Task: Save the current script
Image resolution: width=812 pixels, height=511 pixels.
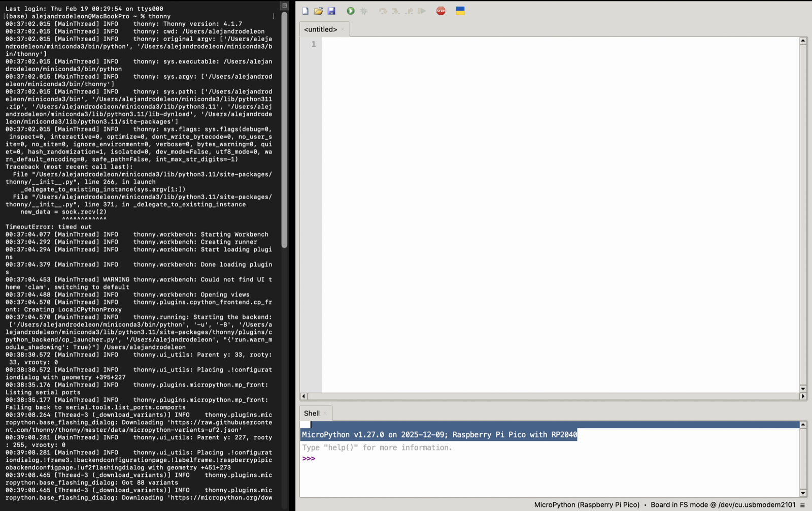Action: [x=332, y=11]
